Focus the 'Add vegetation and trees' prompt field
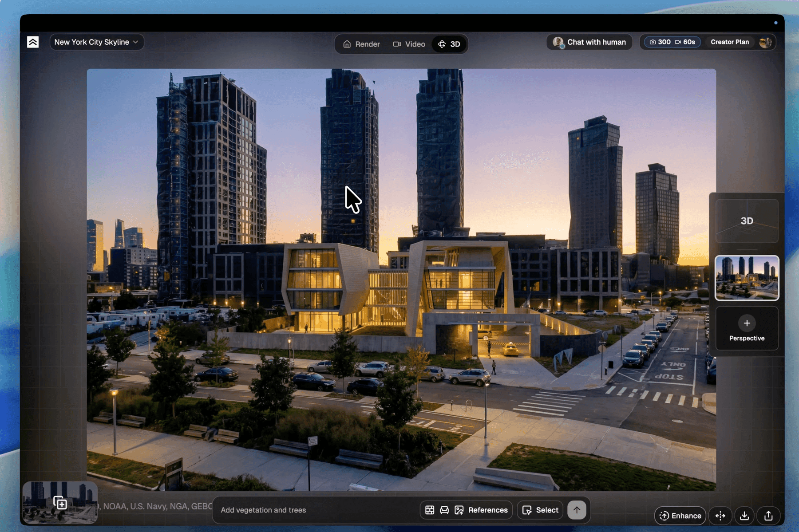Screen dimensions: 799x532 [317, 510]
